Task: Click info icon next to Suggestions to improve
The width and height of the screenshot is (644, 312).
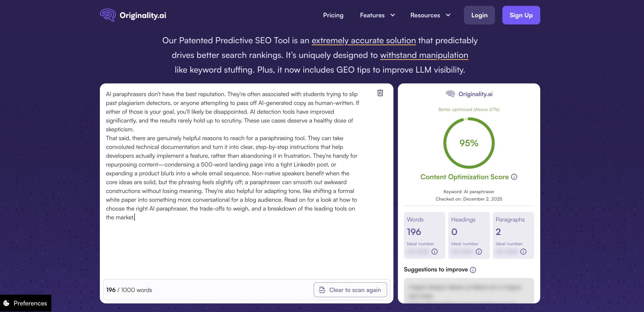Action: click(x=473, y=270)
